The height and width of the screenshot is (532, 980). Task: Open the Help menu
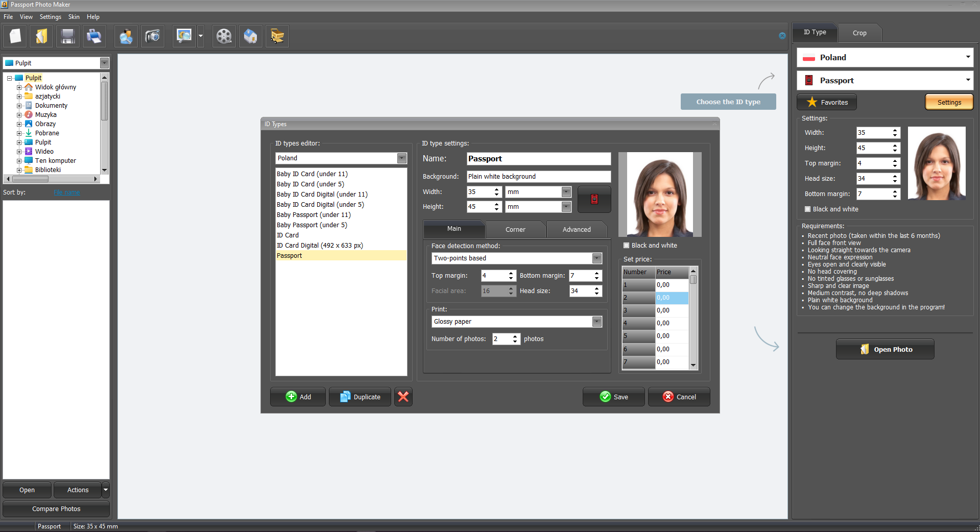93,17
